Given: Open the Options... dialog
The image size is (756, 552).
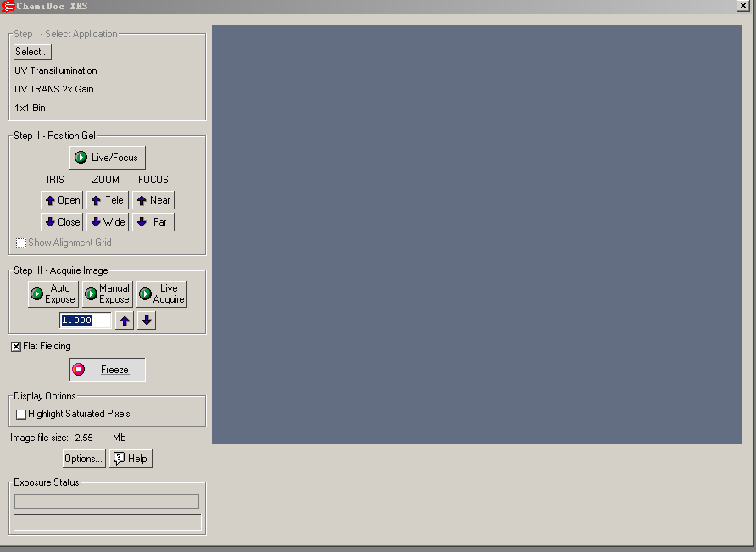Looking at the screenshot, I should (x=84, y=459).
